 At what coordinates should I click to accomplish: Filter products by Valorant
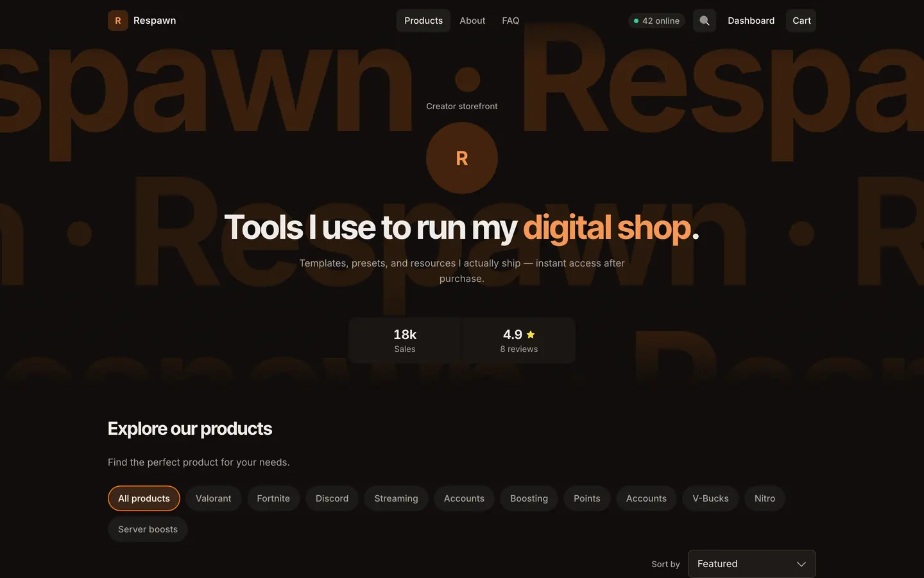click(214, 498)
